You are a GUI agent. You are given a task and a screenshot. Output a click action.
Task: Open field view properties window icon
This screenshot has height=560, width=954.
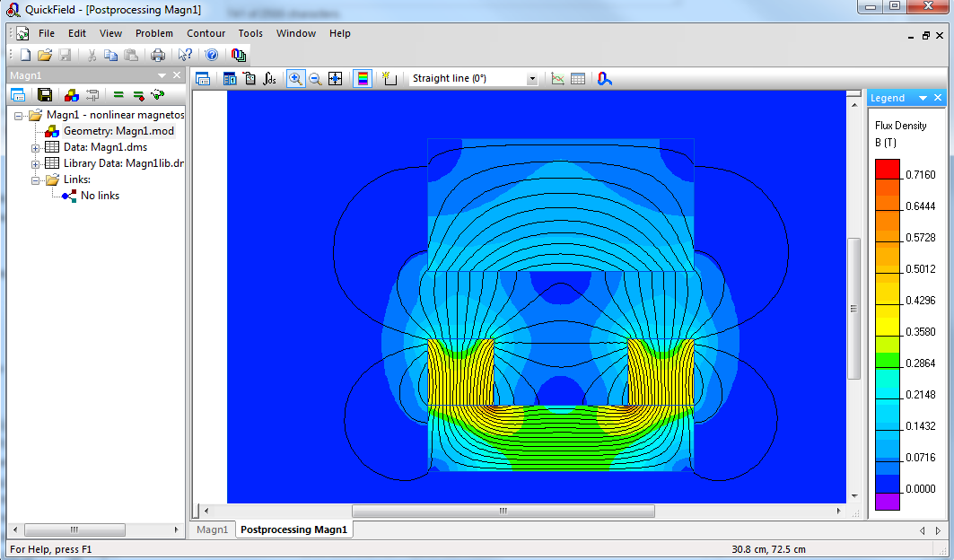tap(203, 78)
